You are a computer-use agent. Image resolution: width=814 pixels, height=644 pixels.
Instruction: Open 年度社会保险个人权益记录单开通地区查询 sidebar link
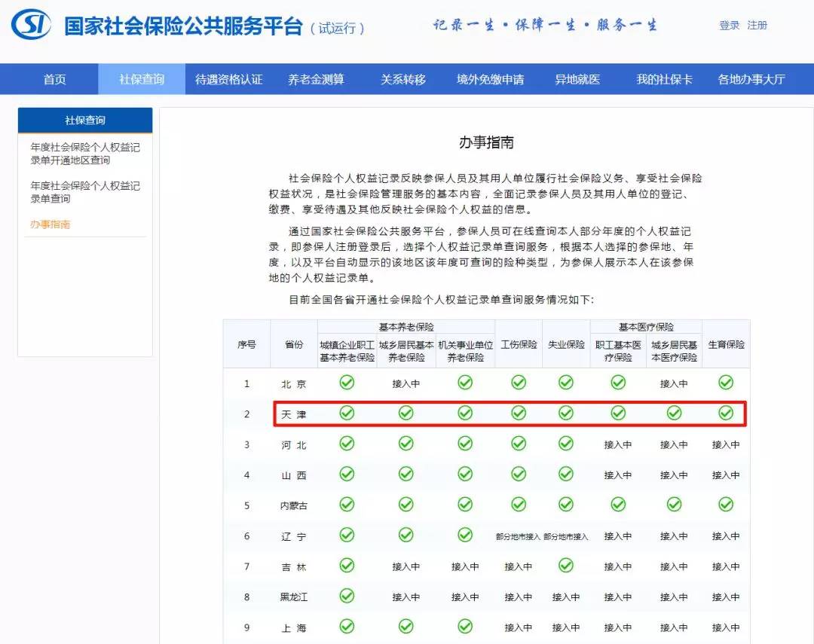point(84,154)
